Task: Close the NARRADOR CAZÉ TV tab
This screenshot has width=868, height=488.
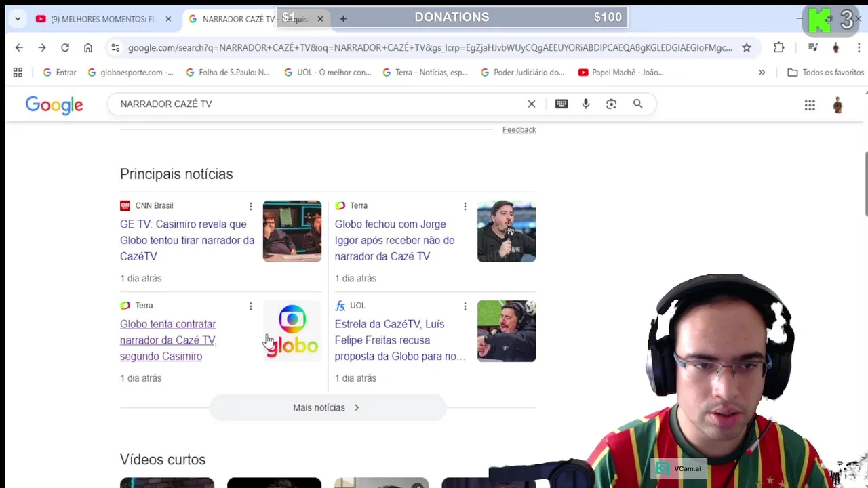Action: (320, 19)
